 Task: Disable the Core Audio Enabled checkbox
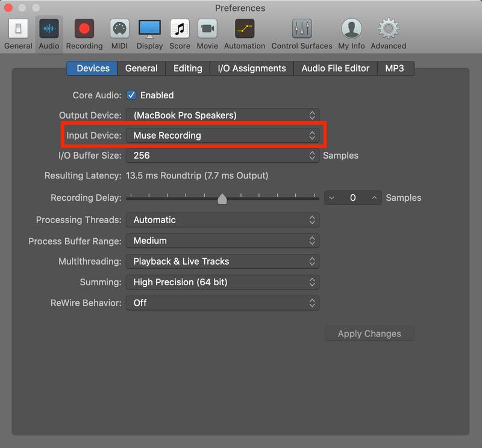131,95
